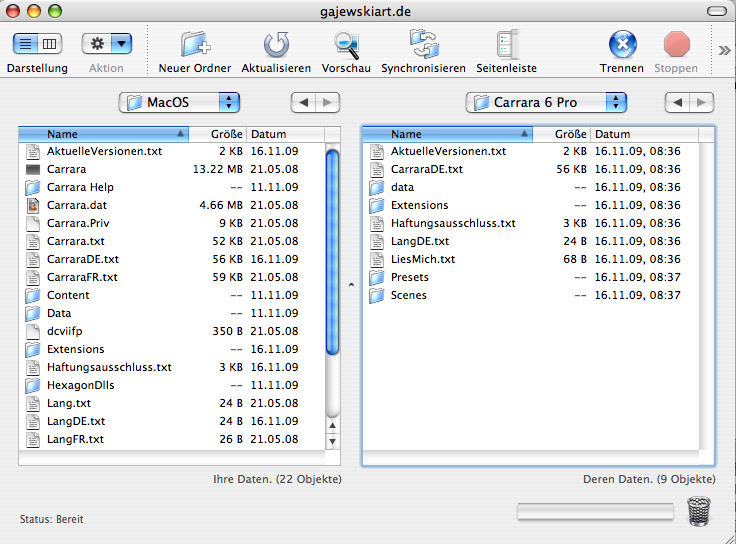Select remote CarraraDE.txt row
736x544 pixels.
(x=531, y=169)
